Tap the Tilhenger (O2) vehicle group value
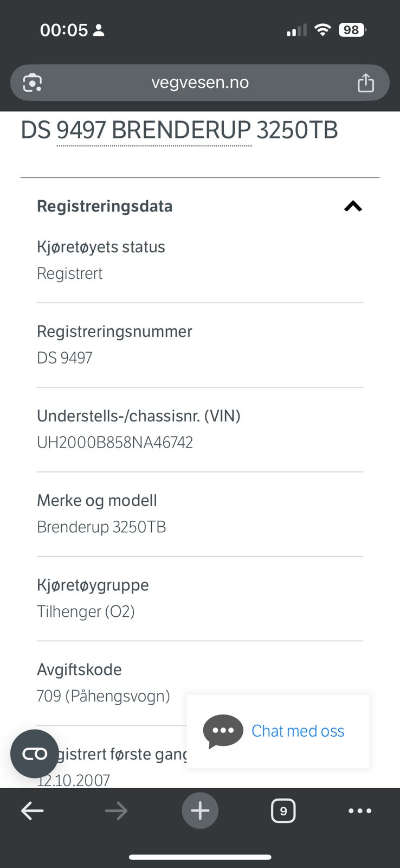 point(86,612)
